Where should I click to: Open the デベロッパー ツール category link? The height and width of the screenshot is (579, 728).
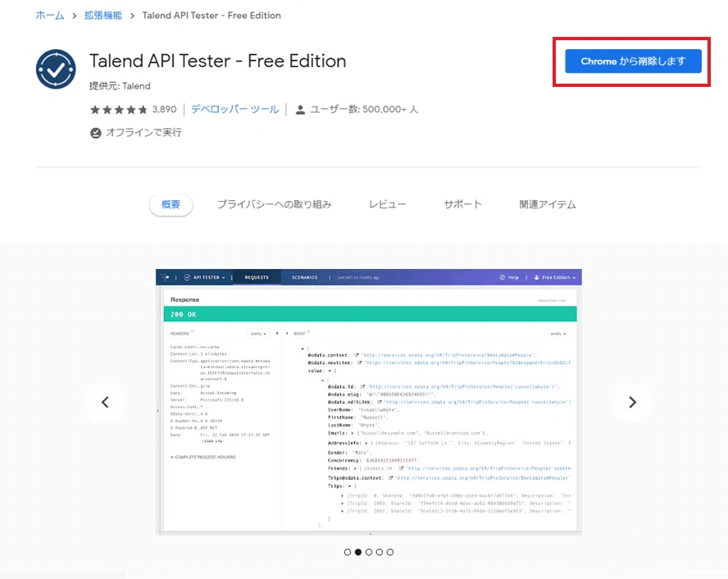click(x=235, y=109)
